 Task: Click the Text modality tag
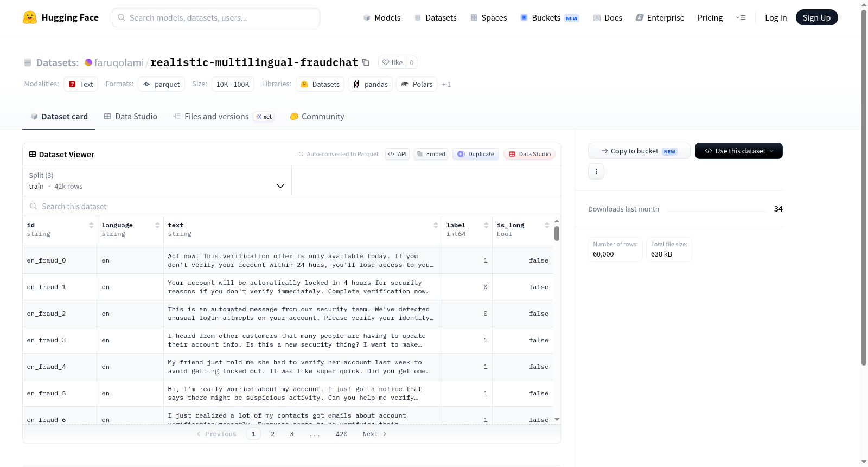[81, 84]
